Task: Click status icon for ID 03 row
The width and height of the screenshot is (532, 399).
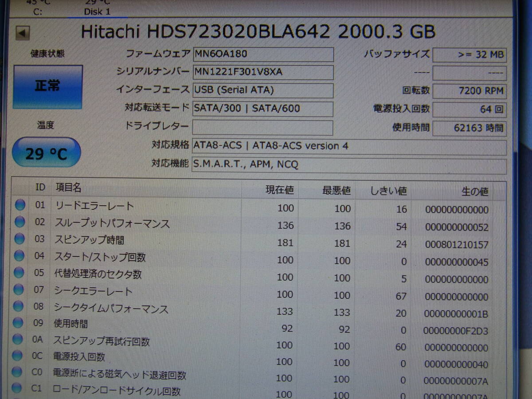Action: point(20,239)
